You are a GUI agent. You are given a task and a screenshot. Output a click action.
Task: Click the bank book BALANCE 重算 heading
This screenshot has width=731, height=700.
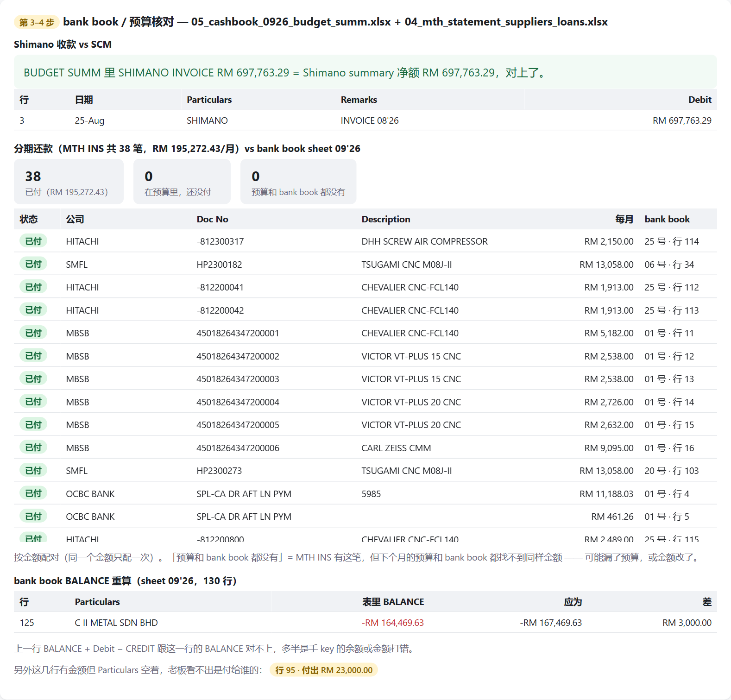pos(125,581)
